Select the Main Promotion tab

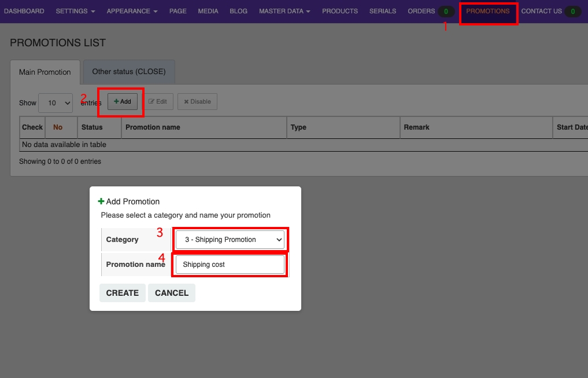pyautogui.click(x=45, y=72)
